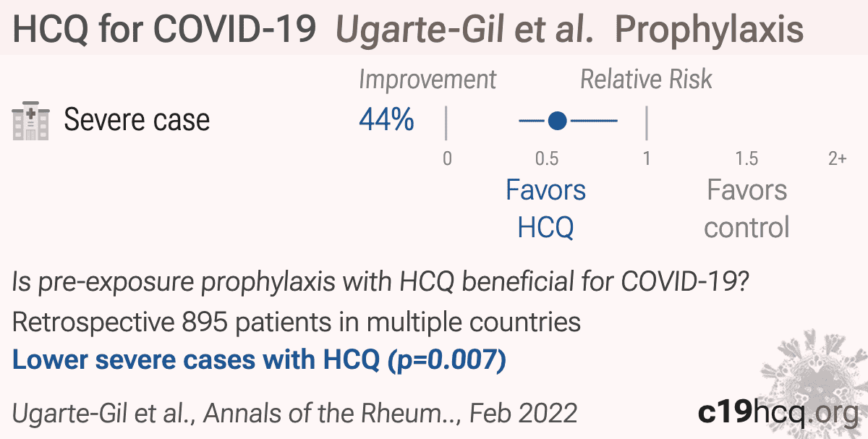
Task: Click the hospital building icon
Action: [31, 120]
